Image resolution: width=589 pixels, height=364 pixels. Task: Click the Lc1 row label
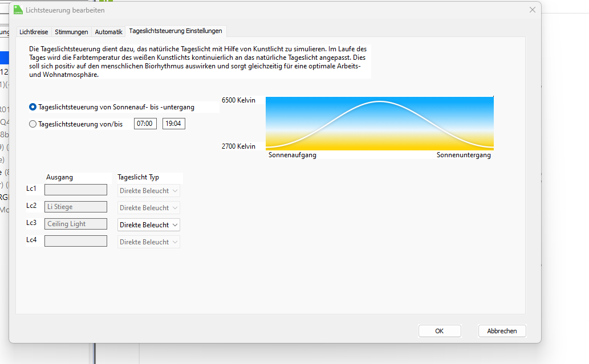pyautogui.click(x=31, y=189)
